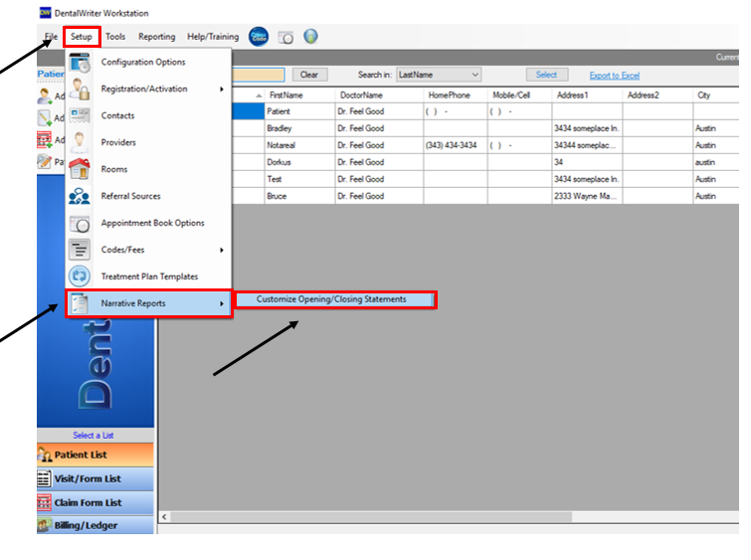Click the horizontal scrollbar left arrow
Viewport: 751px width, 560px height.
164,517
